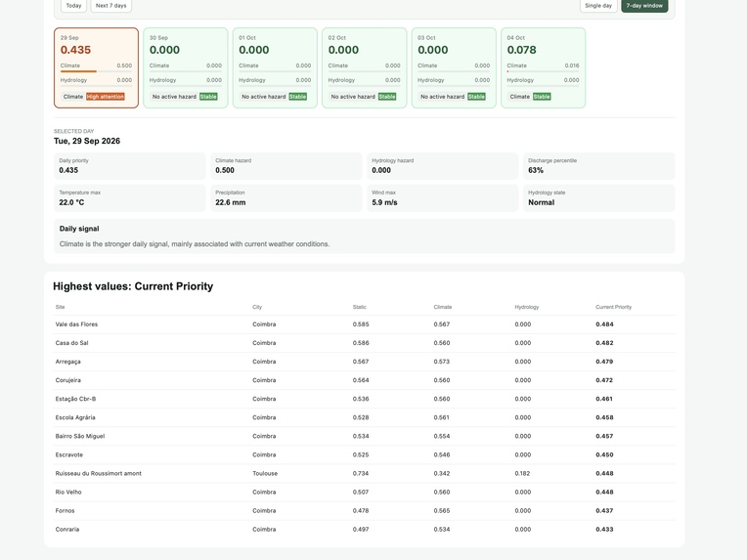The height and width of the screenshot is (560, 747).
Task: Switch to Single day view
Action: click(598, 6)
